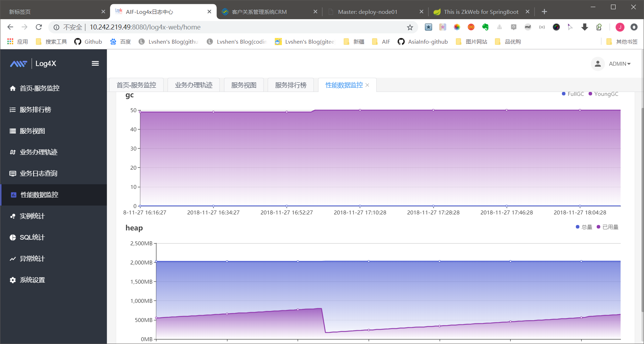Open 系统设置 in the sidebar

(x=53, y=280)
